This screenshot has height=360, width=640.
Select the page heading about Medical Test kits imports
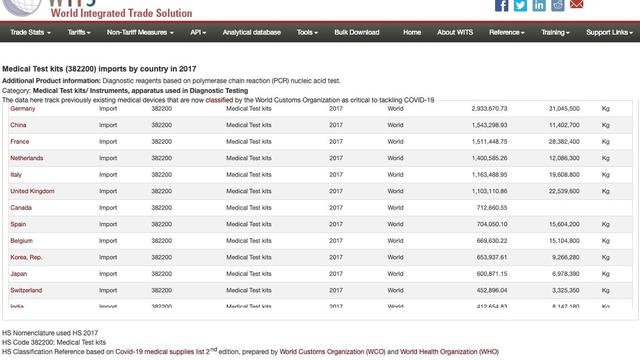click(x=99, y=69)
